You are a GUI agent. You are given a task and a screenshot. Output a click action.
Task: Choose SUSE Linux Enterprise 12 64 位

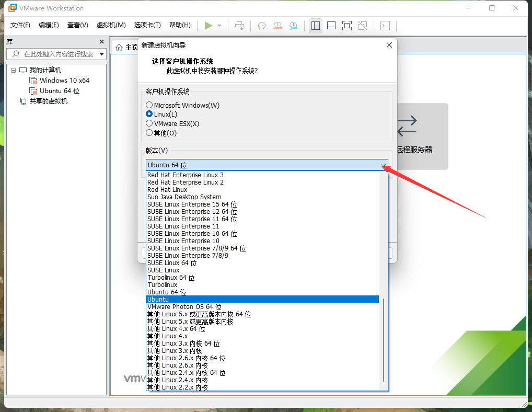(263, 212)
